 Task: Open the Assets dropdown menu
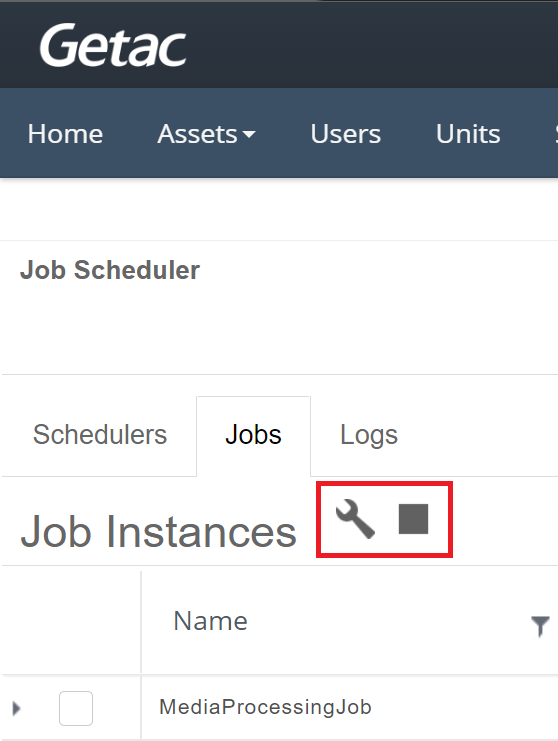[206, 134]
